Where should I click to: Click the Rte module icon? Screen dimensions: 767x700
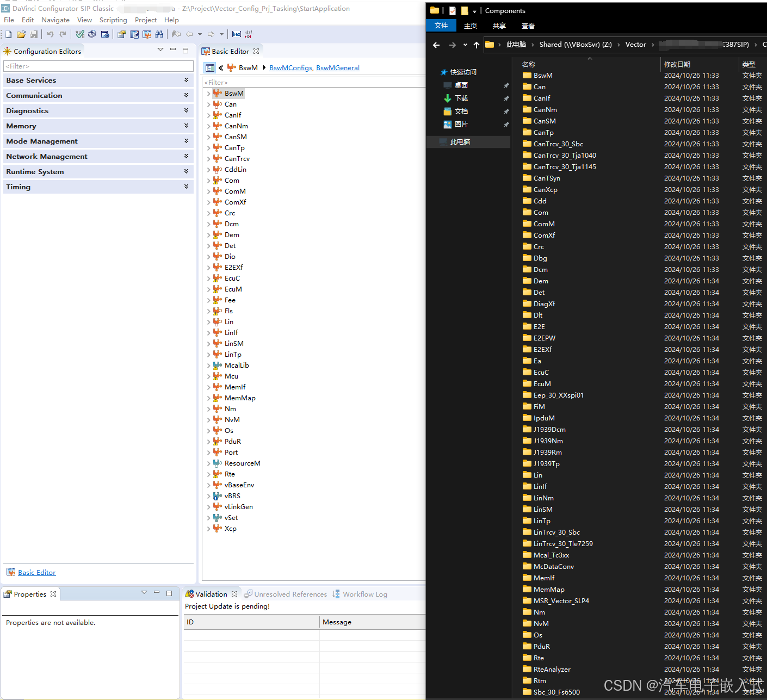click(217, 474)
